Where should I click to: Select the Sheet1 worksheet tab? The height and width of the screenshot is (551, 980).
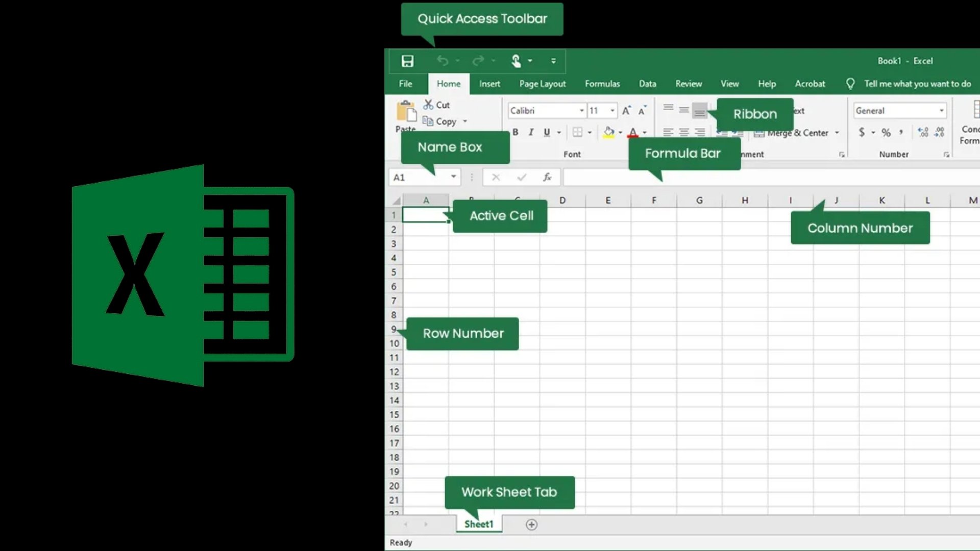click(x=479, y=524)
